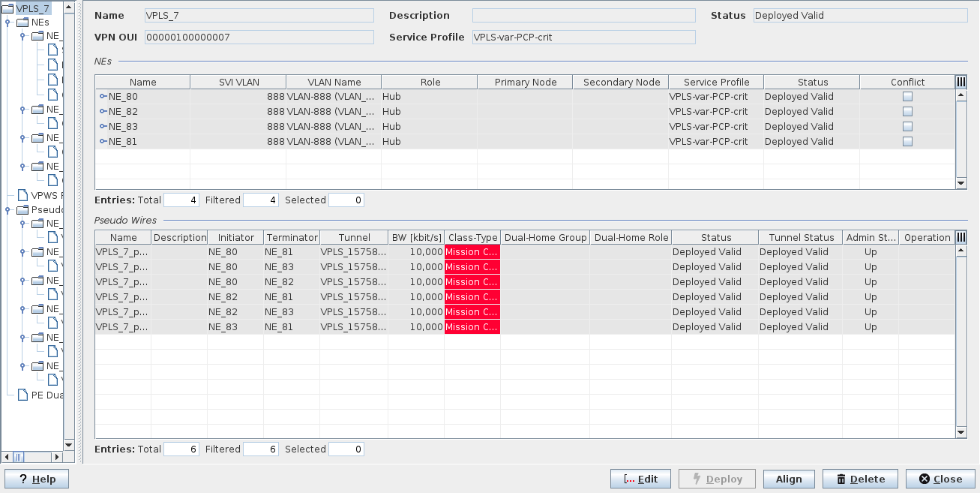Viewport: 980px width, 493px height.
Task: Open column chooser icon of Pseudo Wires table
Action: point(961,237)
